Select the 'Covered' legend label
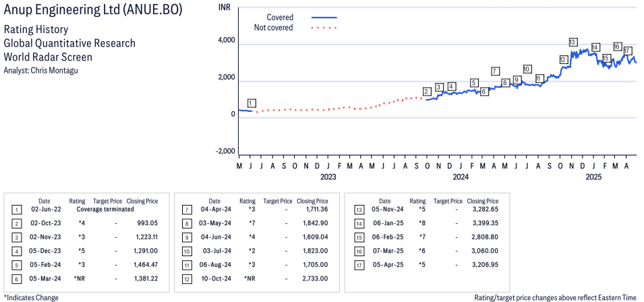Viewport: 644px width, 302px height. 280,18
